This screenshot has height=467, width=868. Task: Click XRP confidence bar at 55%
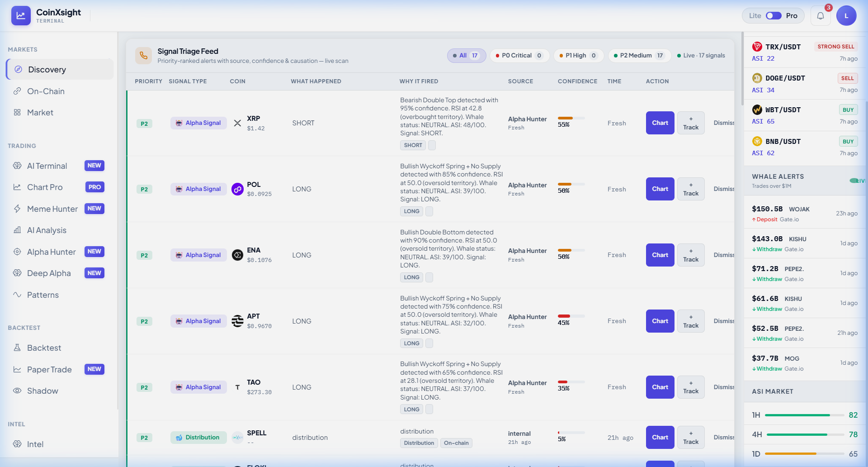tap(571, 118)
